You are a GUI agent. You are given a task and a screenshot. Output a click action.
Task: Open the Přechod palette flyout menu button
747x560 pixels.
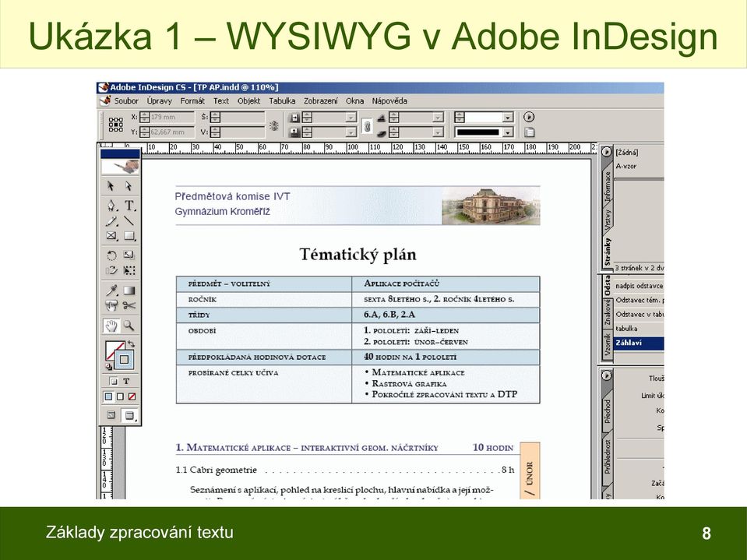606,375
